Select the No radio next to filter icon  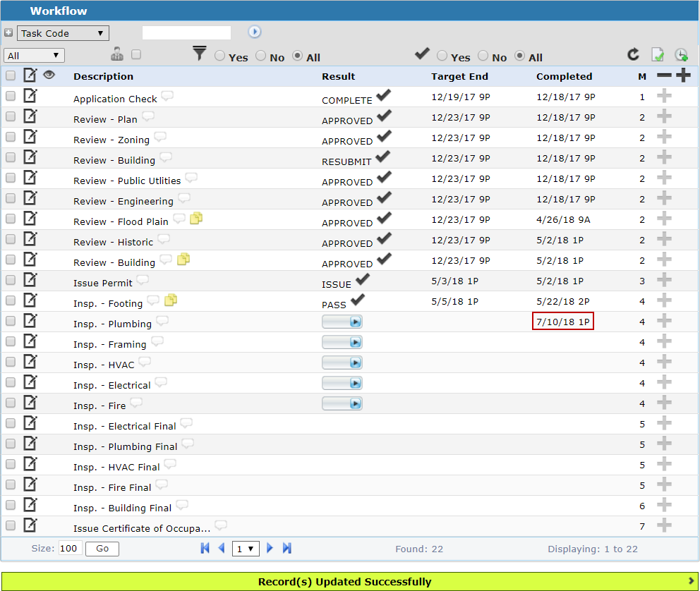[261, 56]
